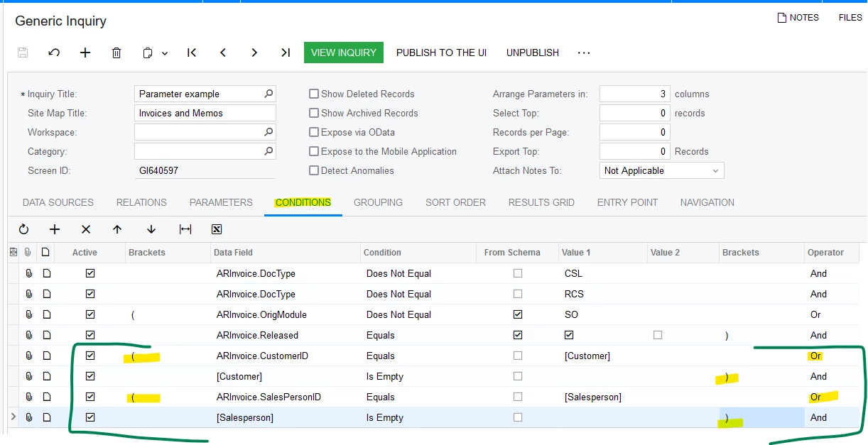Expand Attach Notes To dropdown

[715, 170]
